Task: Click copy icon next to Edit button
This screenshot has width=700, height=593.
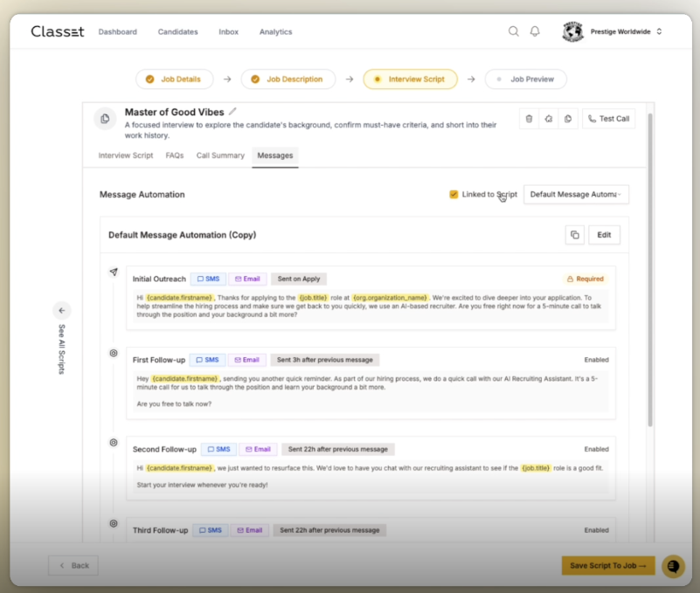Action: [x=574, y=235]
